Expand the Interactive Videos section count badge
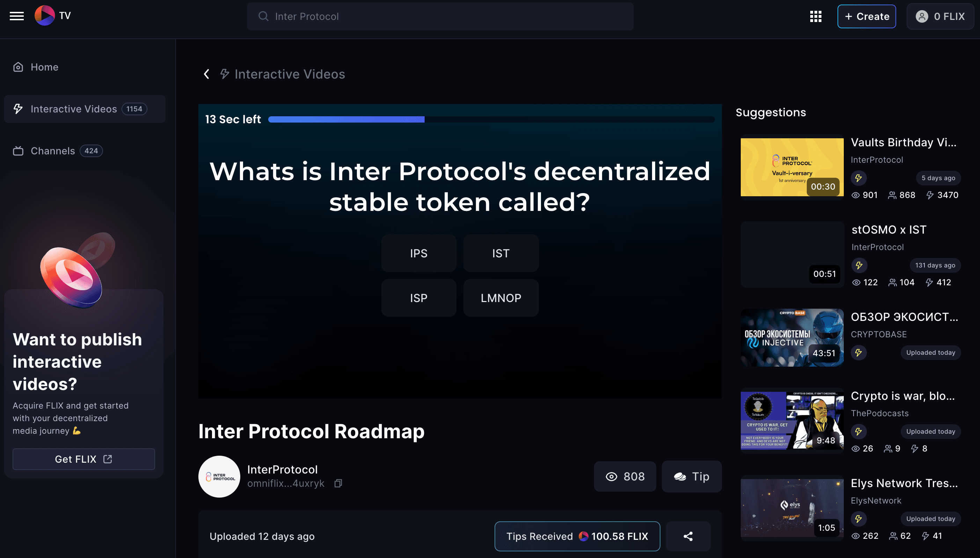 point(133,108)
